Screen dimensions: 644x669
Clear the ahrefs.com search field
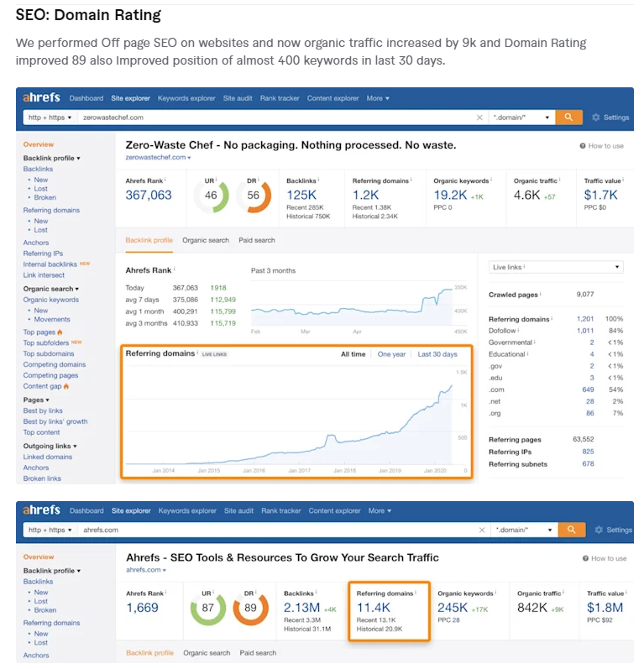(482, 530)
